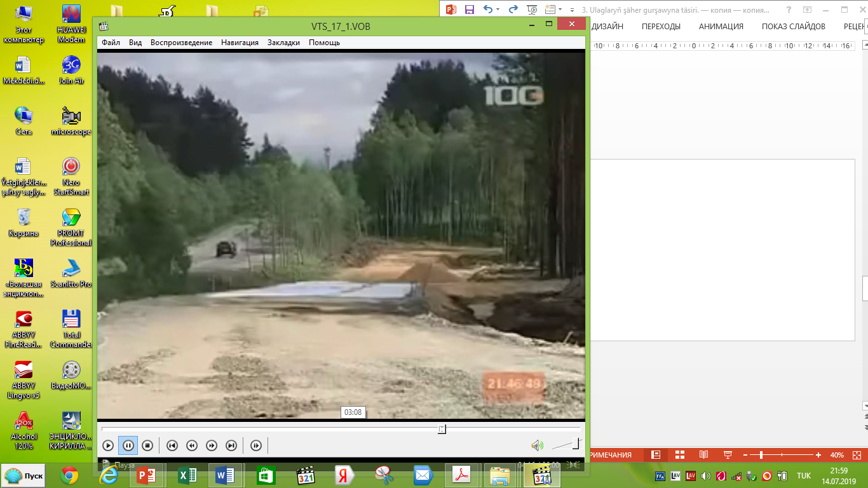
Task: Select the PROMT Professional desktop icon
Action: click(71, 227)
